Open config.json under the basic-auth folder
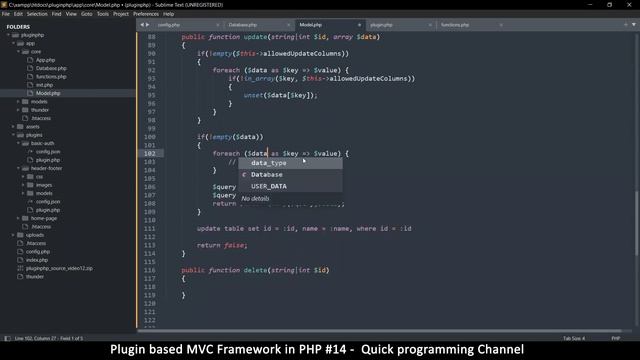 tap(48, 152)
